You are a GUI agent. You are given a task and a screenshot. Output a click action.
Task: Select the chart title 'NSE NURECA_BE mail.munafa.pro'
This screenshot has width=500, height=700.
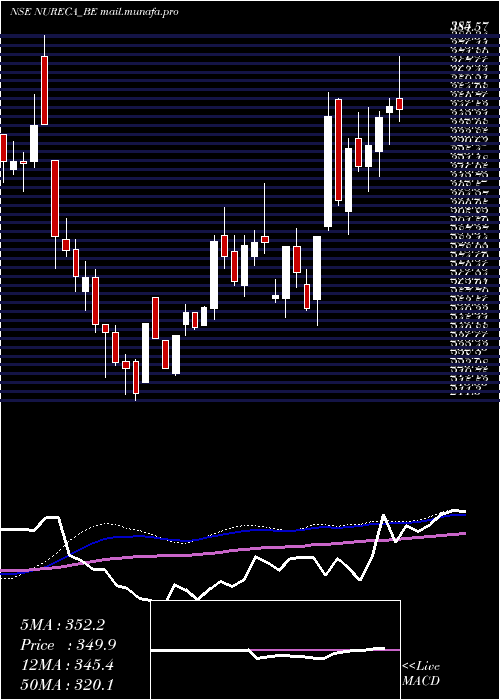94,12
